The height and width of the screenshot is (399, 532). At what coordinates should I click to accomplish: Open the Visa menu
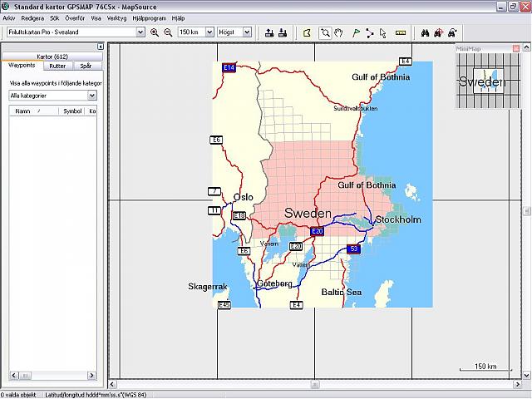(x=96, y=18)
